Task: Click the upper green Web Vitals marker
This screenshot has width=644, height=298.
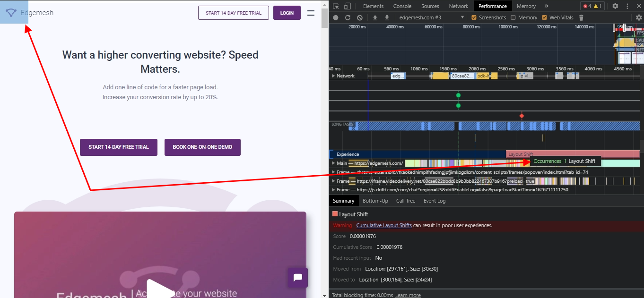Action: [x=458, y=95]
